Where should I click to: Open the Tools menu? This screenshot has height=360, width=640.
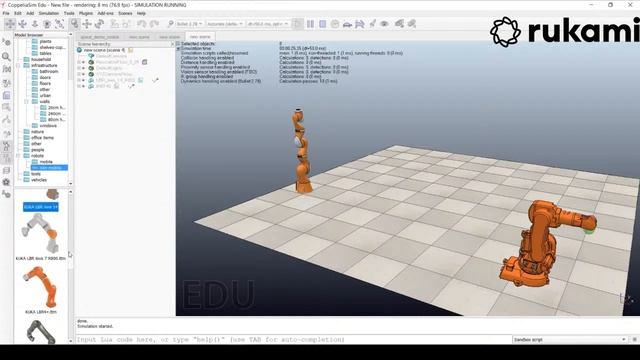[x=69, y=13]
